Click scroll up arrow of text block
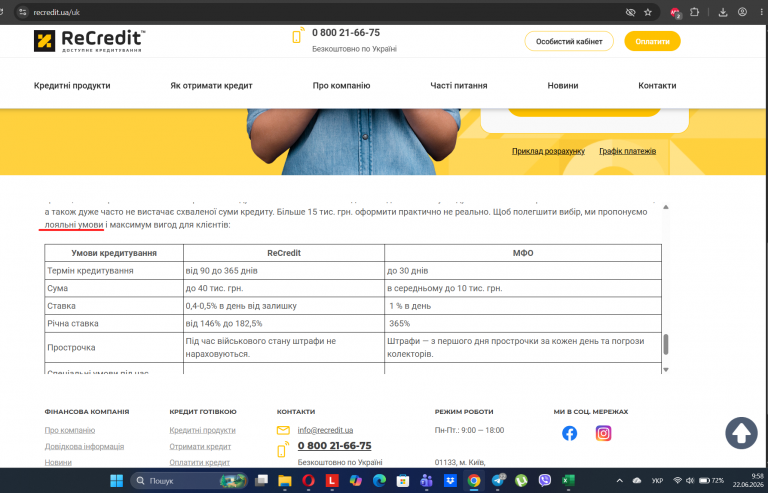Image resolution: width=768 pixels, height=493 pixels. (666, 207)
